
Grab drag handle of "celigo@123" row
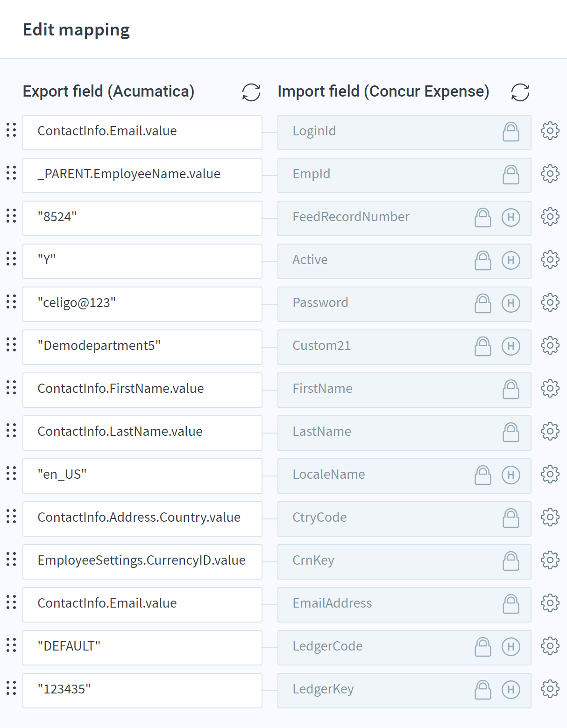pyautogui.click(x=11, y=302)
